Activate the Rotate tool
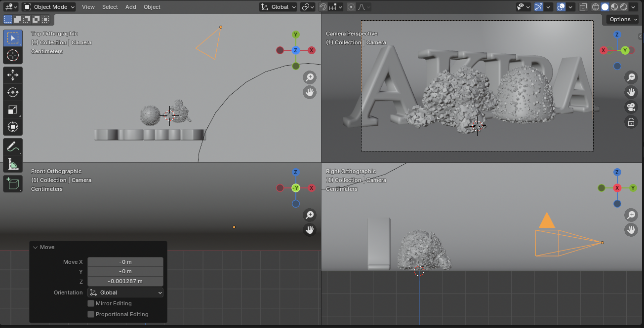 [x=13, y=92]
